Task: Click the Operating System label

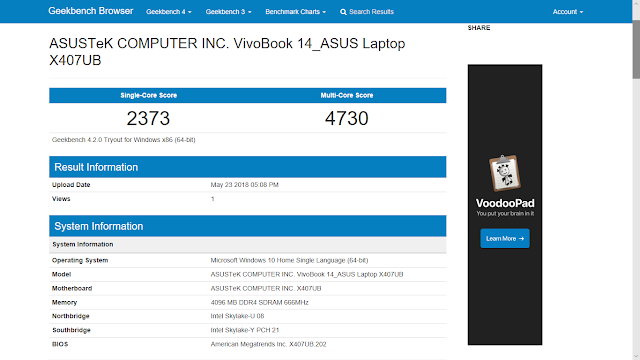Action: click(80, 260)
